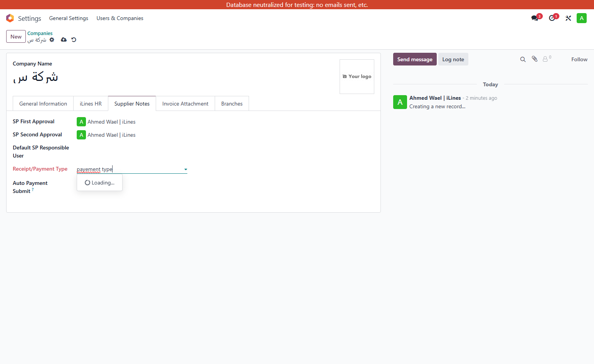Switch to the Invoice Attachment tab
Viewport: 594px width, 364px height.
(185, 104)
